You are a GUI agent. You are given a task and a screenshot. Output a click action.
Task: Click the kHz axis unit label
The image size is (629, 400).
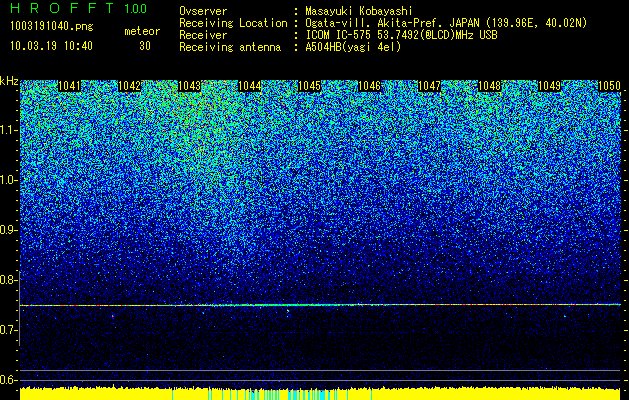coord(9,81)
